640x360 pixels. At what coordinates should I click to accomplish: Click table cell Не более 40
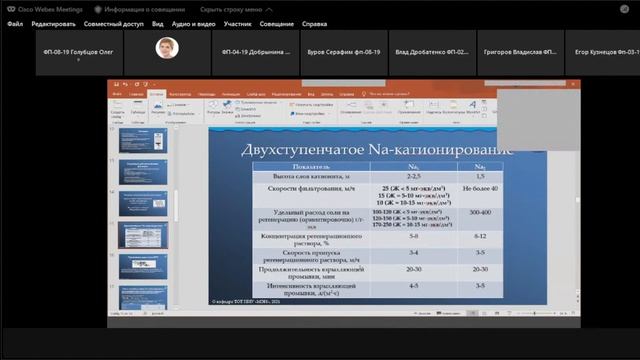480,196
